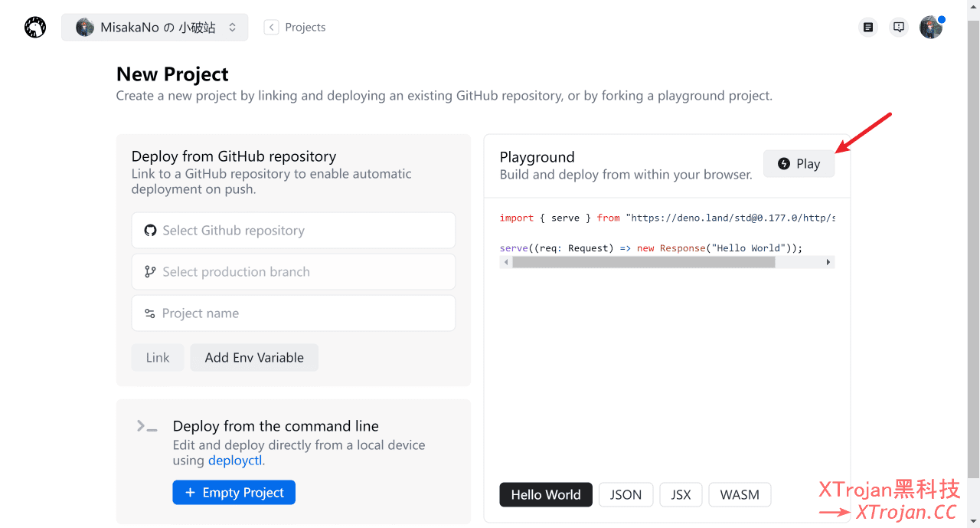Select the JSON template
Screen dimensions: 980x528
pyautogui.click(x=626, y=495)
